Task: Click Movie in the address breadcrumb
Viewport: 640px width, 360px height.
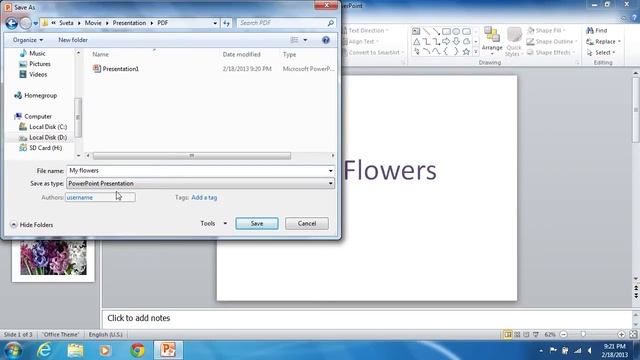Action: click(x=93, y=23)
